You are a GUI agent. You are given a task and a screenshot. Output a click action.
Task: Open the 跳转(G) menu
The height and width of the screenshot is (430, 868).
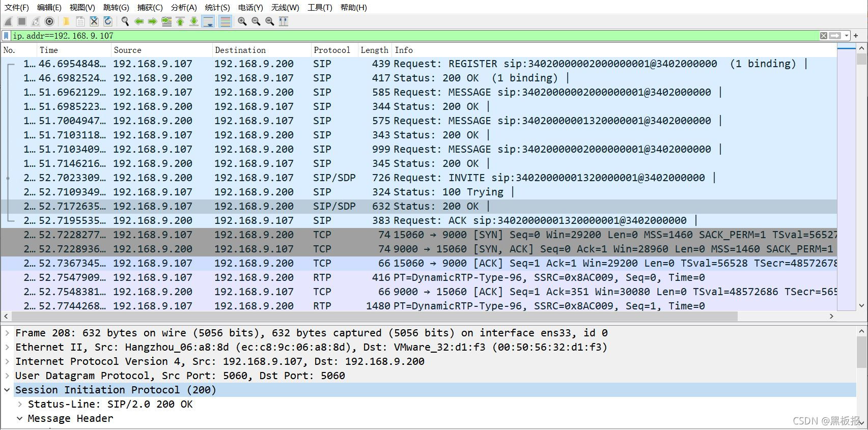(x=116, y=7)
